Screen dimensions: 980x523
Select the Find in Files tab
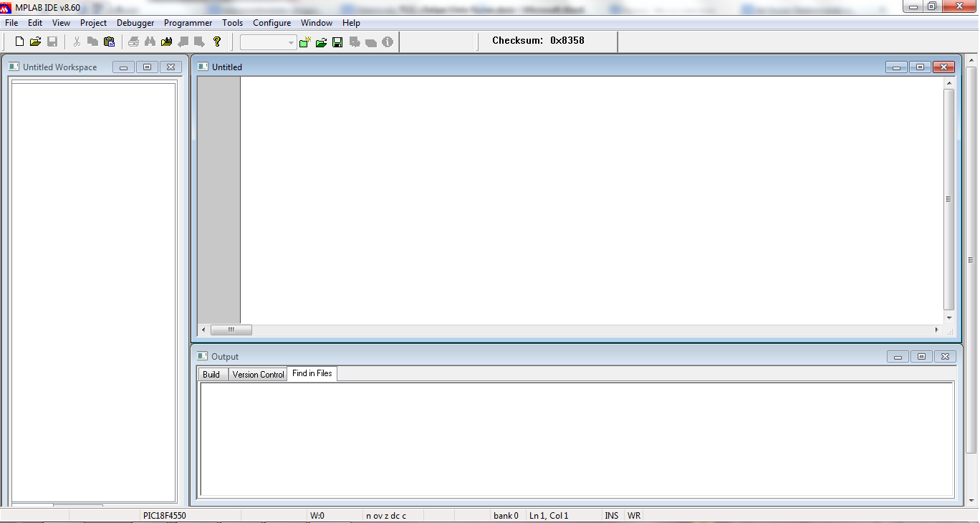pos(312,373)
